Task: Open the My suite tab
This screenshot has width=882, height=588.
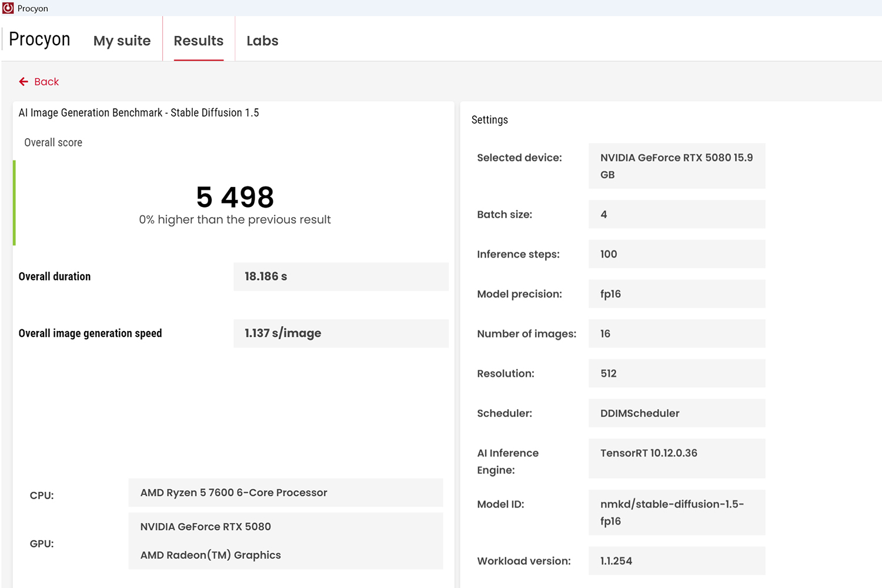Action: coord(122,41)
